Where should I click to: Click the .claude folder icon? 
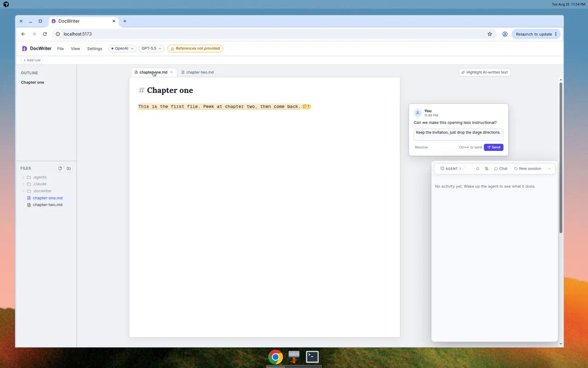29,184
